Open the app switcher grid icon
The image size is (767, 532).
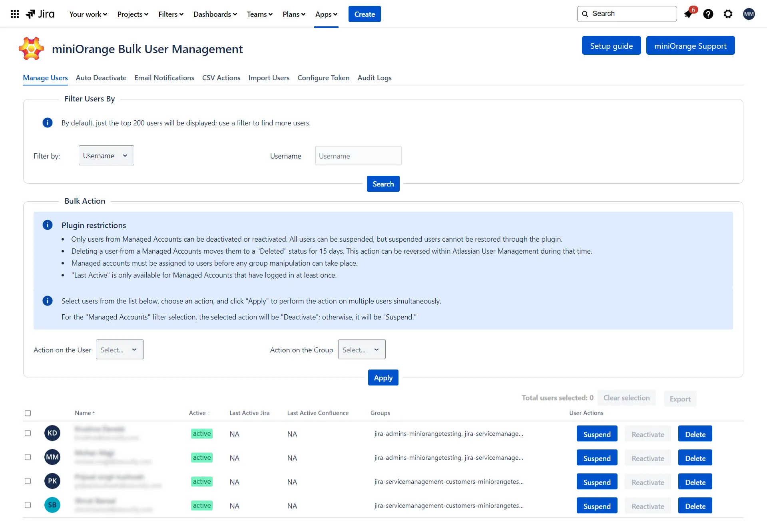pyautogui.click(x=15, y=14)
